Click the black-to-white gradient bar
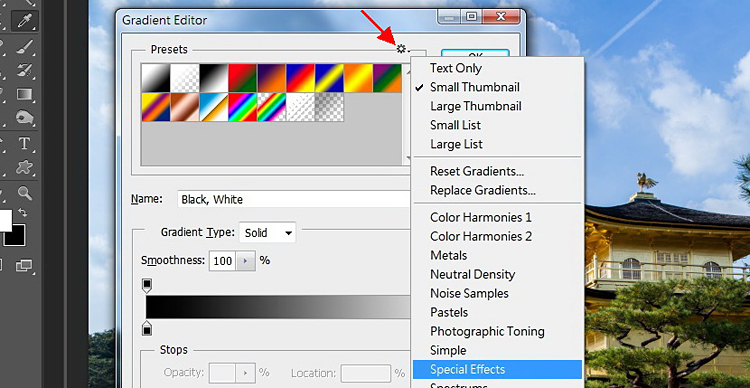This screenshot has width=750, height=388. coord(278,307)
